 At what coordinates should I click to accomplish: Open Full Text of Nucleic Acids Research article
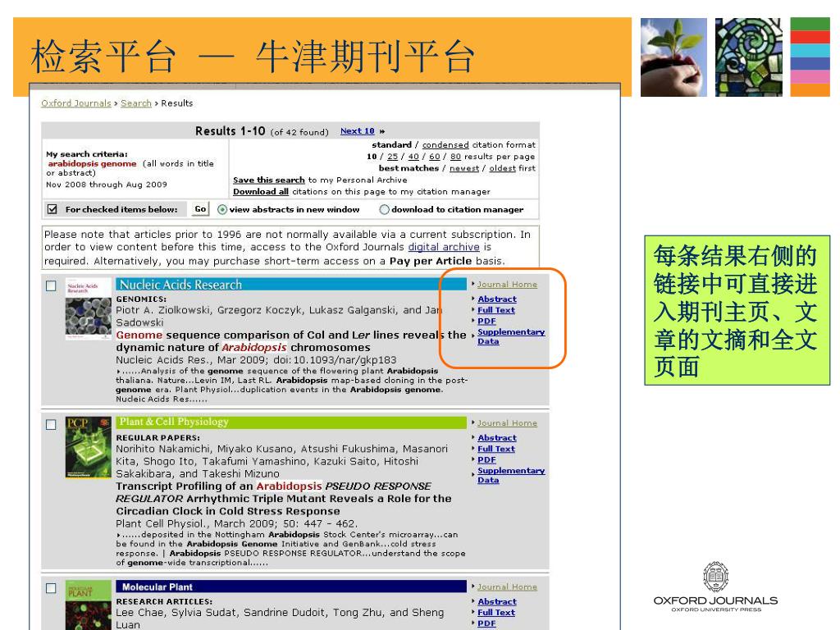[x=496, y=309]
